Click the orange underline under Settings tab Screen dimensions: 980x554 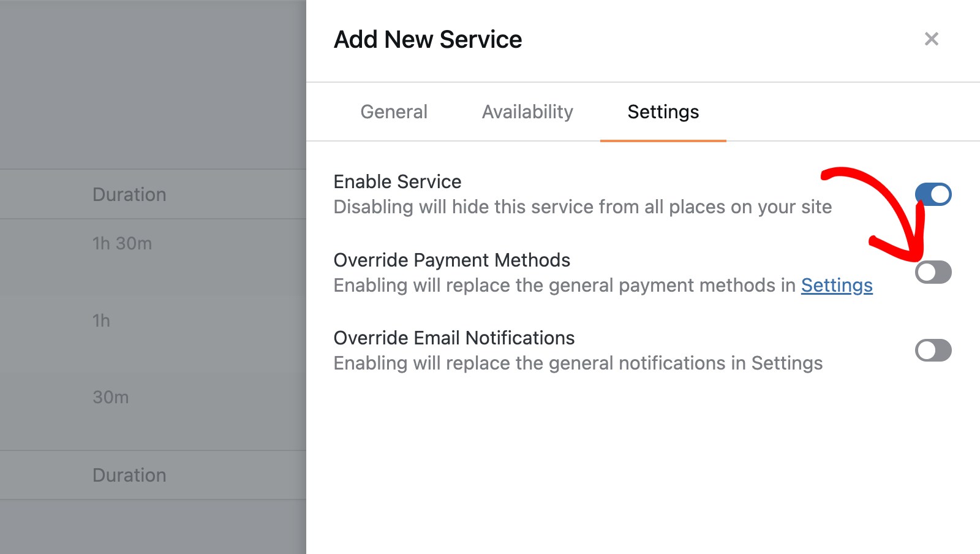click(663, 140)
